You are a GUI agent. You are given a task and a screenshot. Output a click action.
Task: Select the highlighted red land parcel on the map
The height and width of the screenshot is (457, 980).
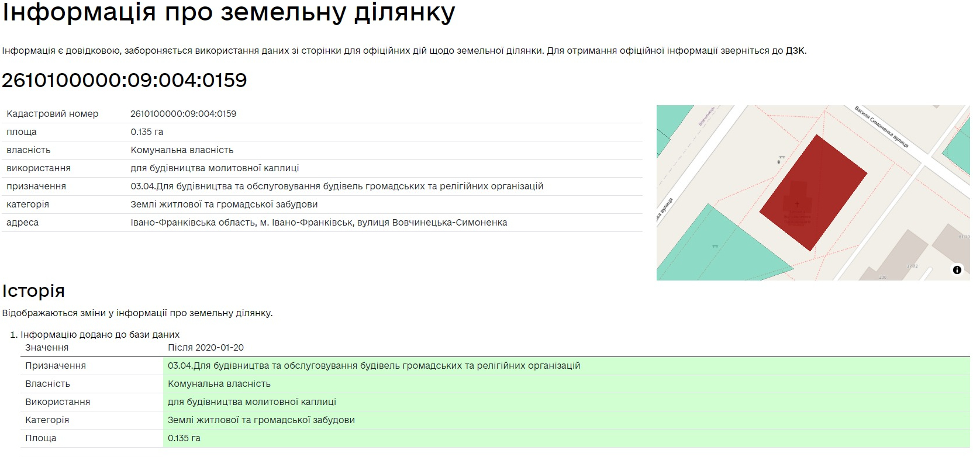(x=813, y=193)
